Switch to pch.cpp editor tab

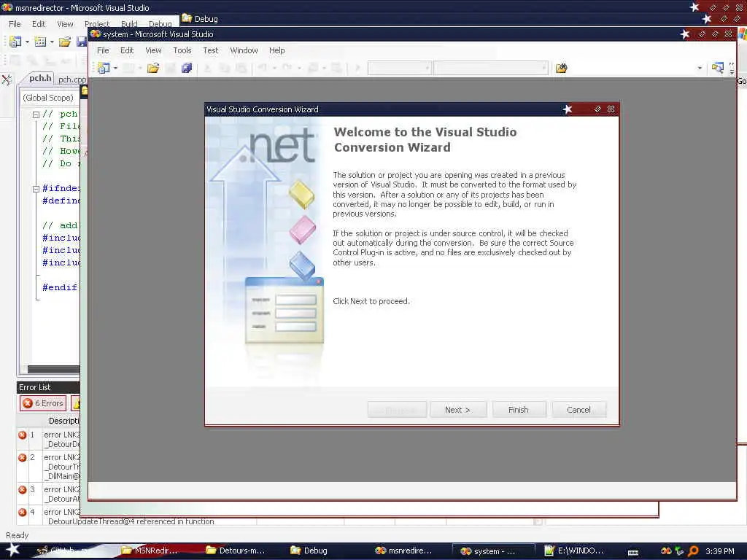(x=72, y=79)
